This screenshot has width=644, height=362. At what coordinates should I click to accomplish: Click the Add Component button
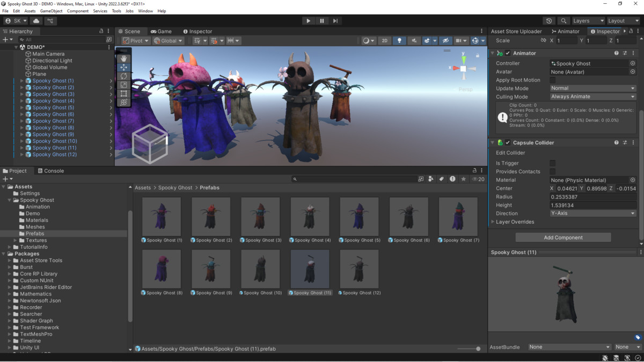[x=563, y=238]
